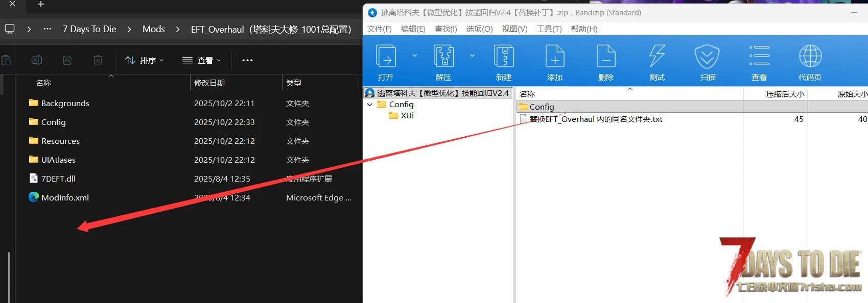The height and width of the screenshot is (303, 868).
Task: Select the 7DEFT.dll file in Explorer
Action: pos(58,179)
